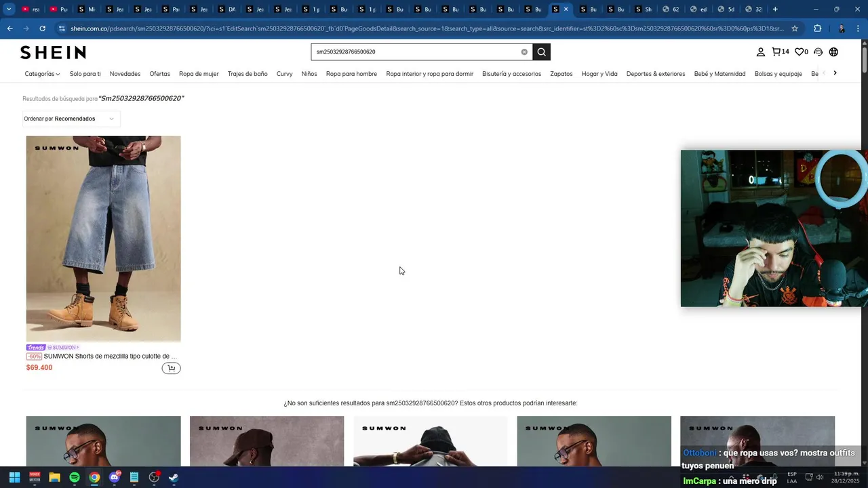
Task: Clear the search field text
Action: click(x=524, y=52)
